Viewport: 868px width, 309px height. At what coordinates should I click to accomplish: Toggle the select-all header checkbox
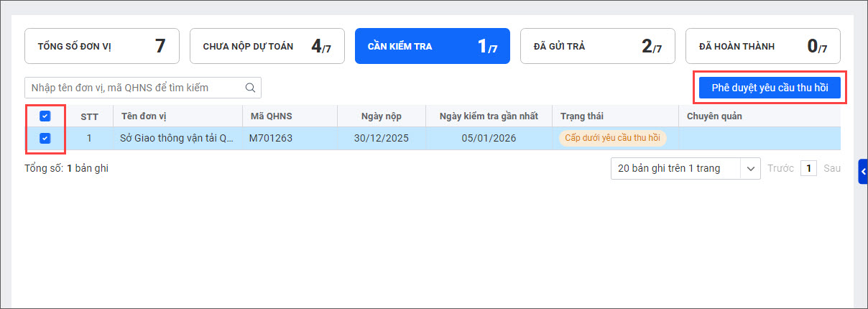point(45,116)
